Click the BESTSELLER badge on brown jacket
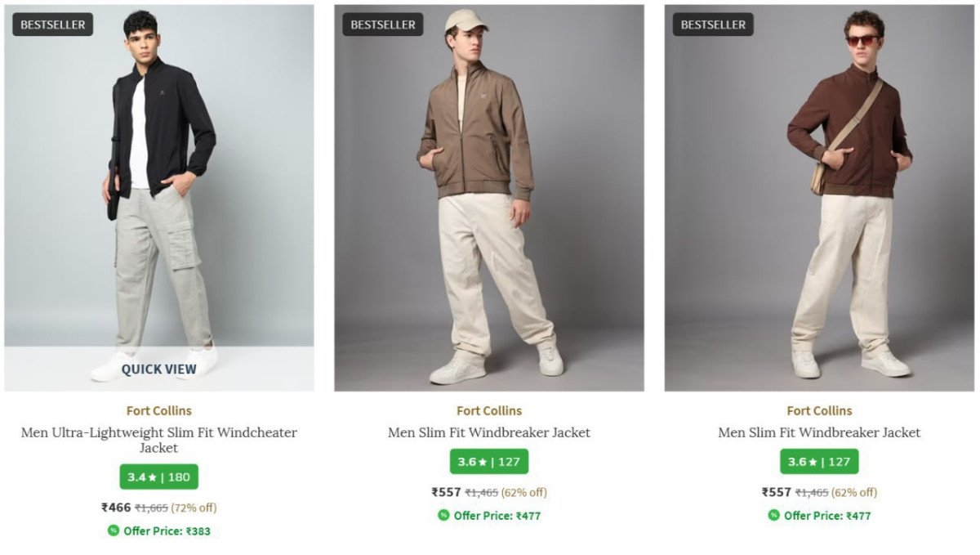Image resolution: width=980 pixels, height=555 pixels. [x=713, y=25]
